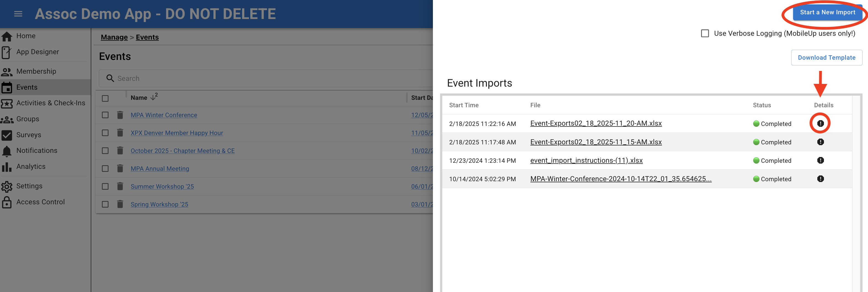Toggle the Name column sort arrow
The width and height of the screenshot is (868, 292).
click(153, 98)
